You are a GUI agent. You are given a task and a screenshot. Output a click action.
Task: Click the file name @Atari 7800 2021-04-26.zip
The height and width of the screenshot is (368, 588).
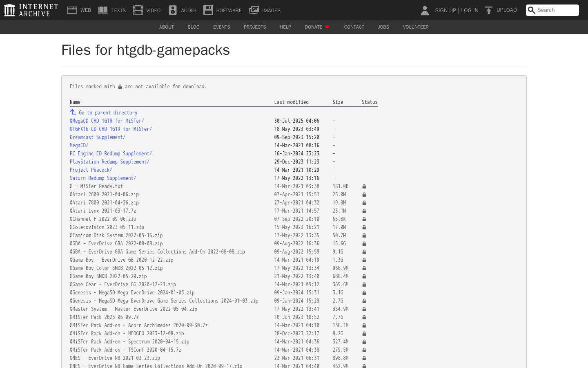click(104, 203)
